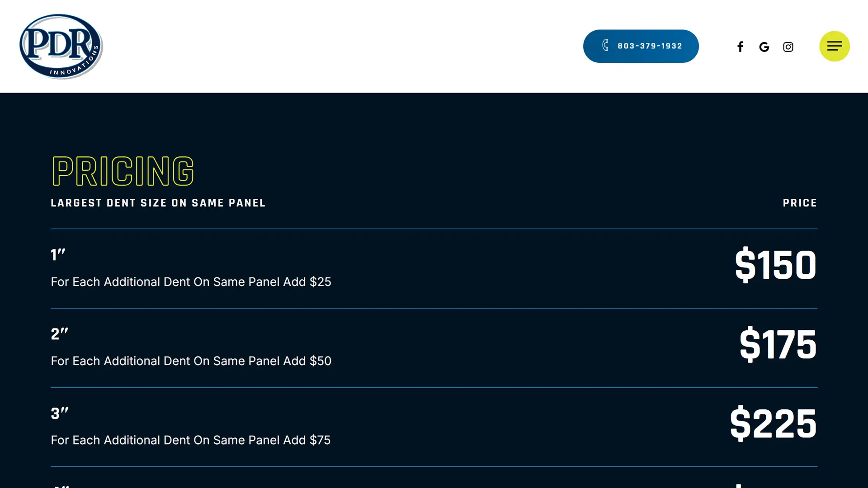Screen dimensions: 868x488
Task: Click the $225 price
Action: [x=773, y=423]
